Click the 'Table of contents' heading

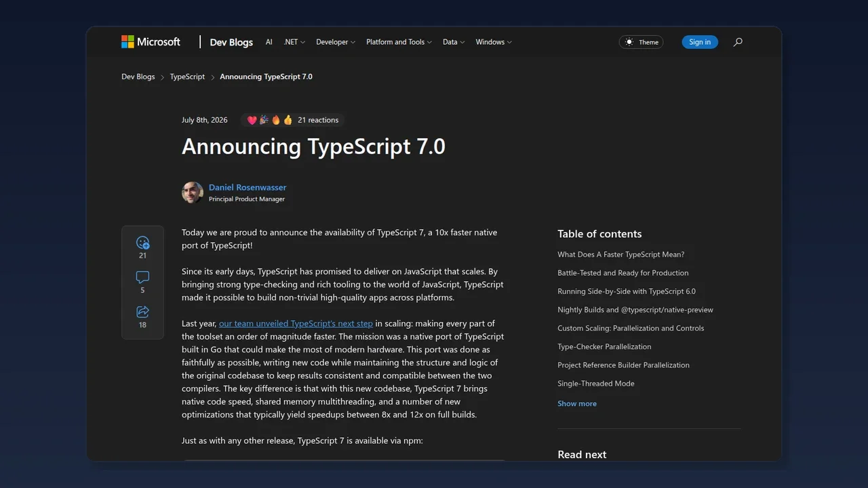[x=599, y=234]
